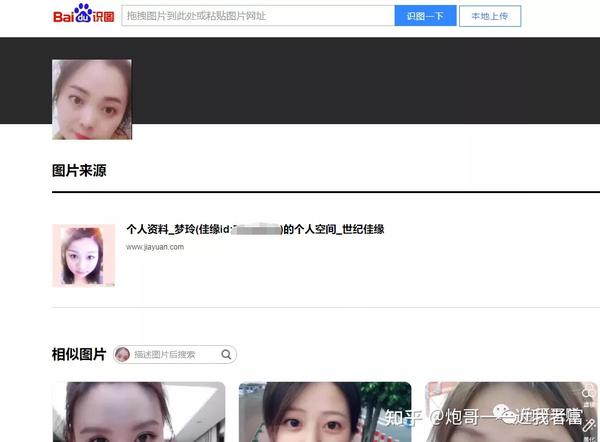
Task: Click the blue 识图一下 button
Action: click(x=425, y=16)
